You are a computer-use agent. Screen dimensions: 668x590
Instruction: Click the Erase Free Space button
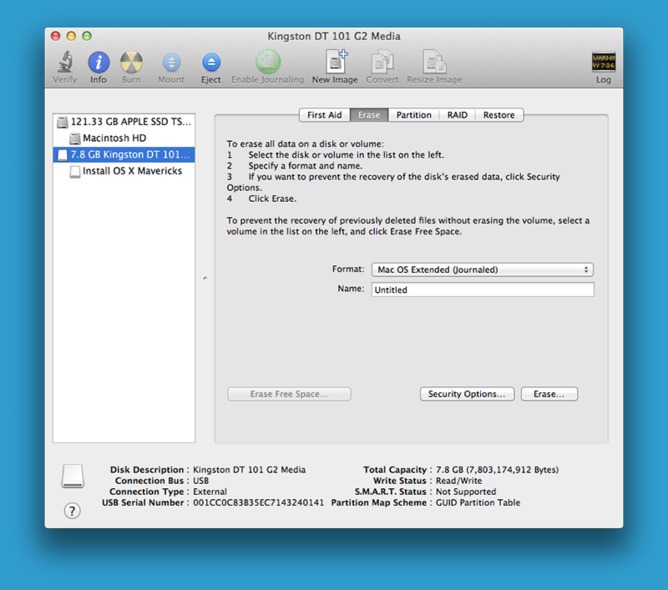pyautogui.click(x=289, y=394)
